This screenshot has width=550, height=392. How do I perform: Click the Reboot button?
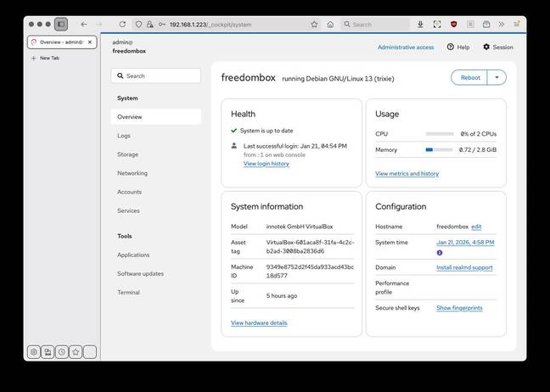[x=469, y=77]
